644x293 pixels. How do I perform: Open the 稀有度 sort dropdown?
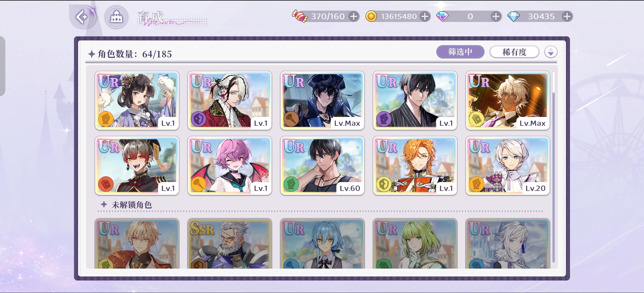pos(514,52)
